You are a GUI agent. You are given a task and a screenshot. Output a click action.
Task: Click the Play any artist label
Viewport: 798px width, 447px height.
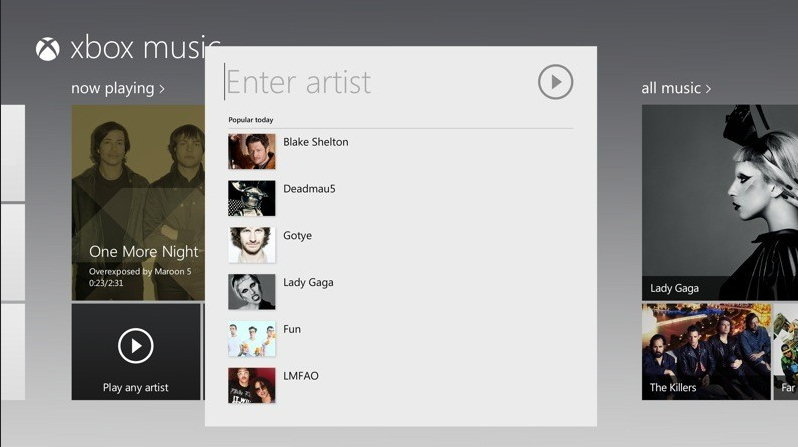coord(135,387)
